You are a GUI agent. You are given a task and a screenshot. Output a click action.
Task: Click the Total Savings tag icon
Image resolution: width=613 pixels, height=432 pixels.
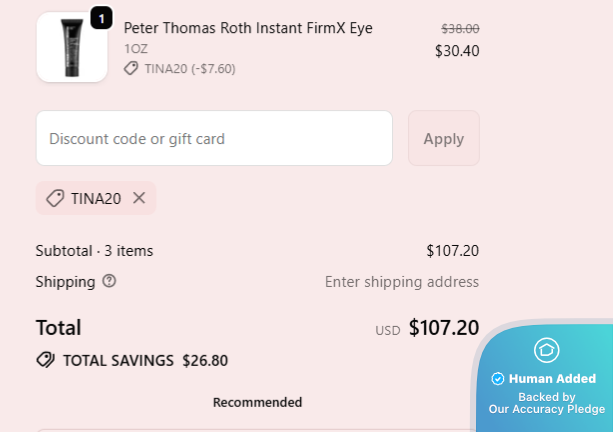coord(45,360)
